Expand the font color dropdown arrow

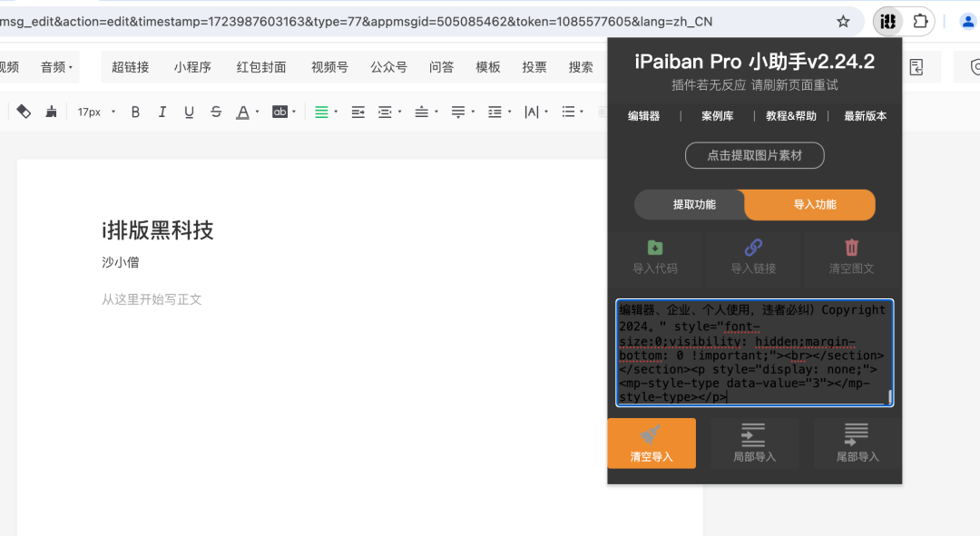coord(258,112)
